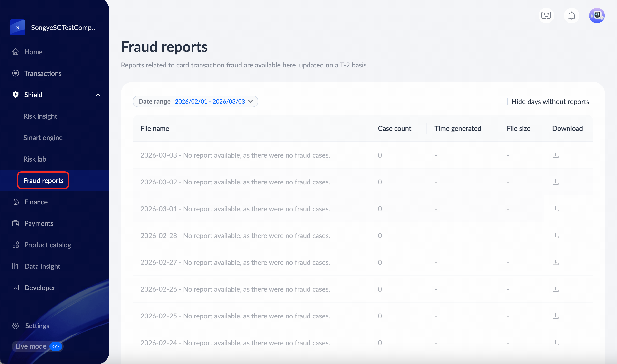Open the Finance menu section
This screenshot has height=364, width=617.
pos(36,202)
